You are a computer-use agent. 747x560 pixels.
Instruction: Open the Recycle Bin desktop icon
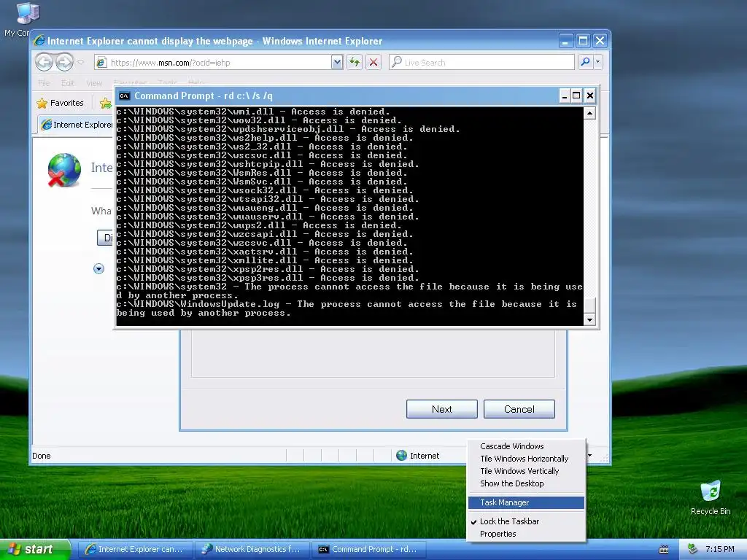(x=711, y=497)
